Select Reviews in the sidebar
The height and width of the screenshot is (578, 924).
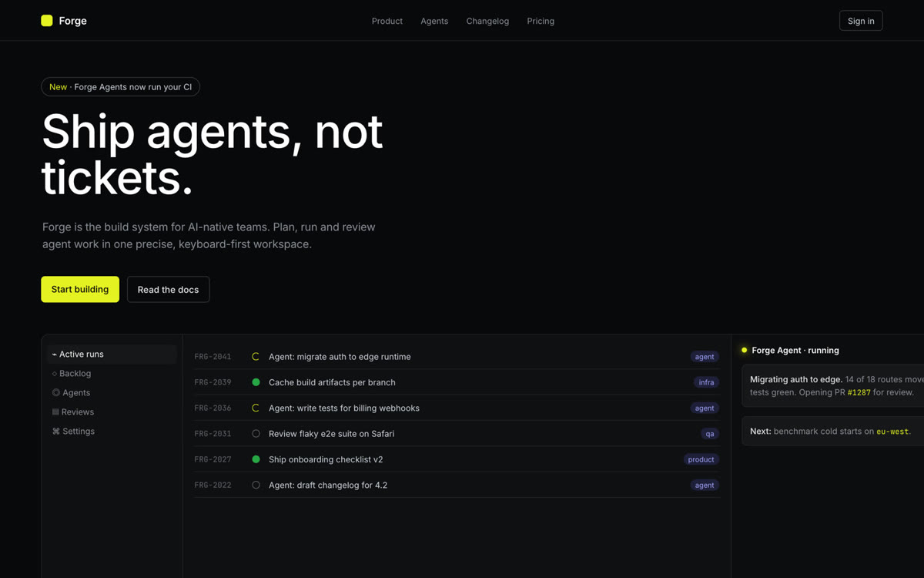[x=112, y=412]
